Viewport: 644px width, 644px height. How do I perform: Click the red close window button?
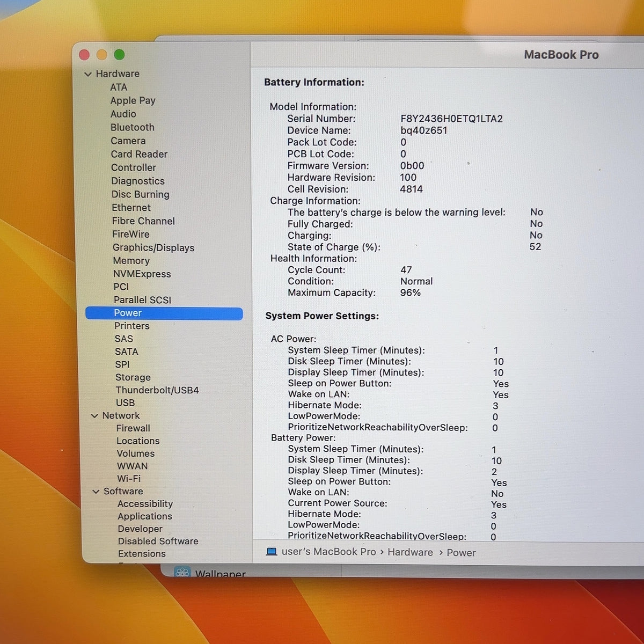(84, 55)
